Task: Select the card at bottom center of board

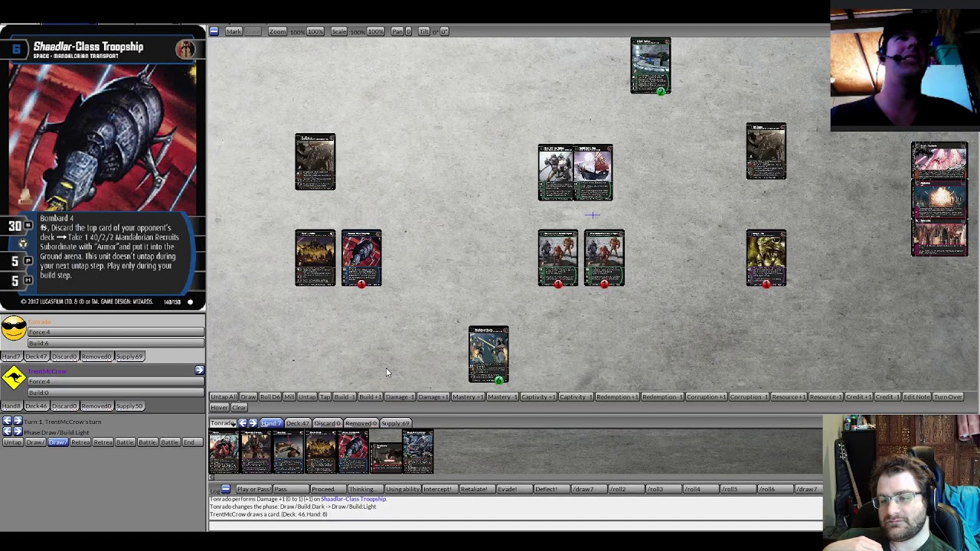Action: tap(488, 354)
